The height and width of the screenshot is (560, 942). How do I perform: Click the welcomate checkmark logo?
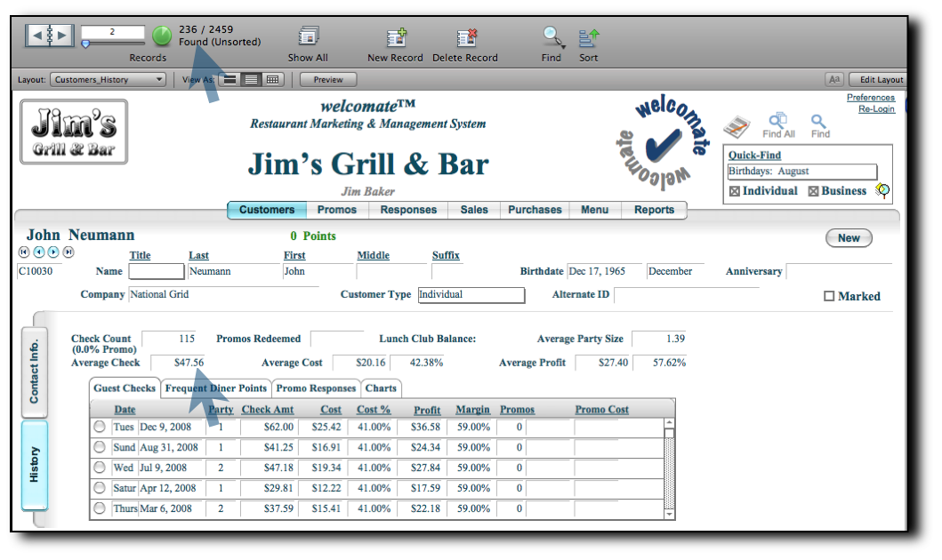[663, 142]
